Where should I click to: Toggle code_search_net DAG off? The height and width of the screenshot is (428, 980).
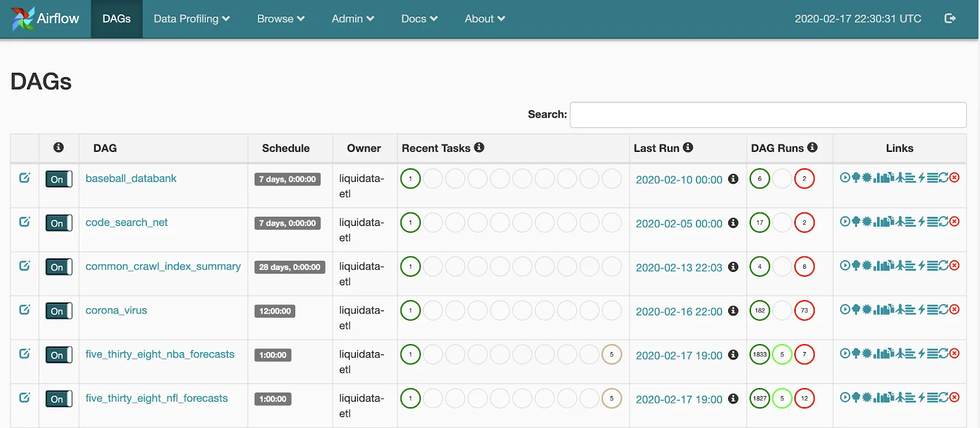click(x=59, y=223)
